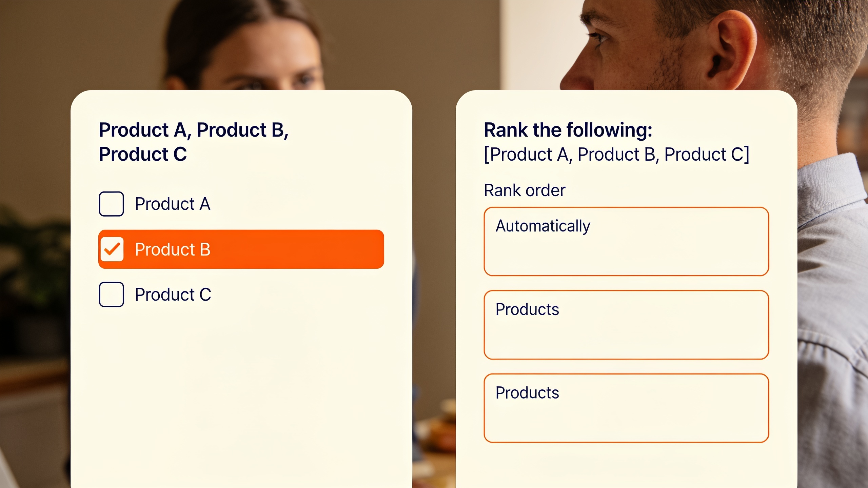The height and width of the screenshot is (488, 868).
Task: Click the word Products in second box
Action: [527, 309]
